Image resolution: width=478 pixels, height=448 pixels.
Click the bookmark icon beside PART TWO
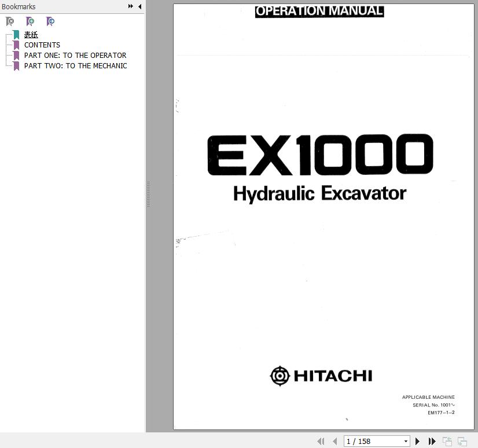pos(16,66)
